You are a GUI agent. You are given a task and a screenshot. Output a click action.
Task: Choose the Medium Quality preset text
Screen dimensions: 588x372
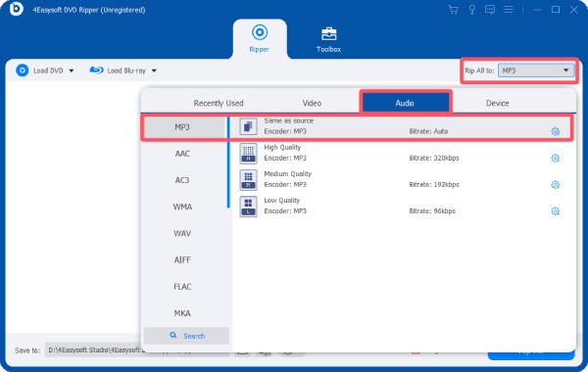(x=287, y=174)
